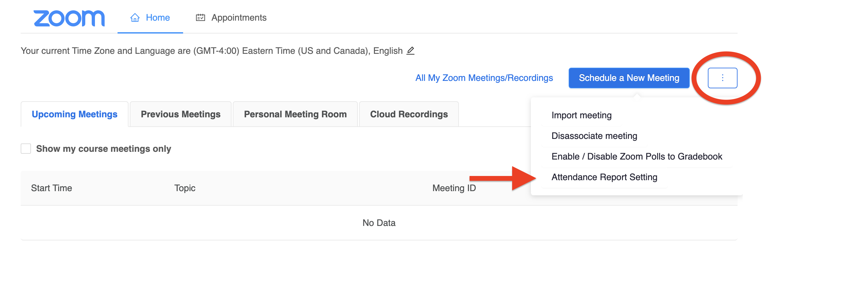Viewport: 868px width, 292px height.
Task: Click the Start Time column header
Action: tap(52, 188)
